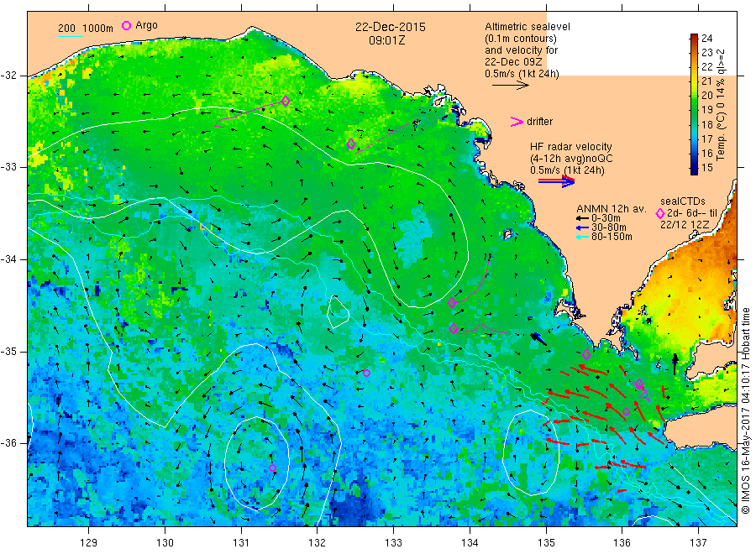Click the seal CTD diamond near 133.8E, 34.8S
The height and width of the screenshot is (554, 756).
click(454, 328)
